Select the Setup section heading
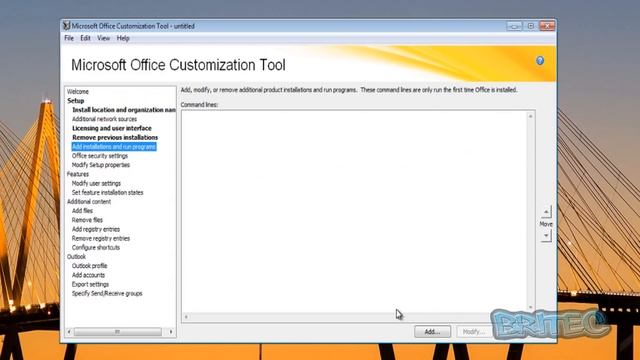This screenshot has width=640, height=360. (76, 101)
